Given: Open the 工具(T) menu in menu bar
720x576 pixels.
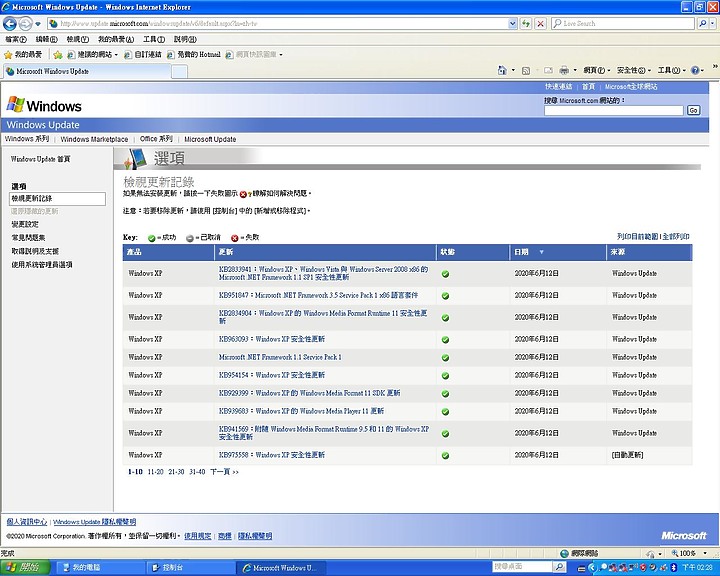Looking at the screenshot, I should tap(153, 40).
